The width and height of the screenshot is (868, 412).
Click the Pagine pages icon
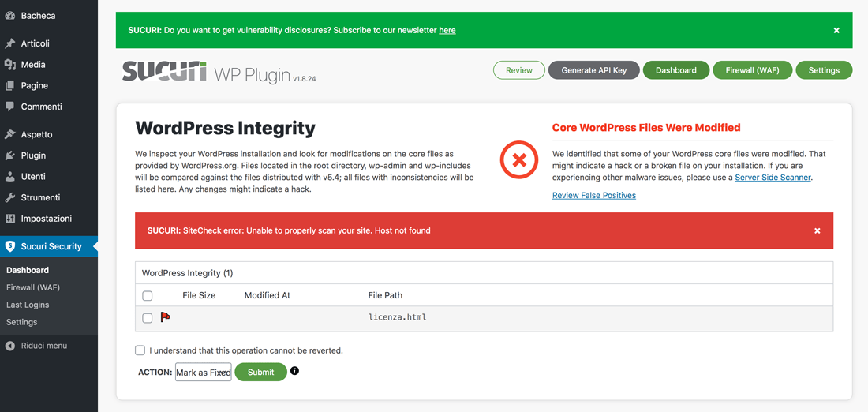click(x=9, y=85)
